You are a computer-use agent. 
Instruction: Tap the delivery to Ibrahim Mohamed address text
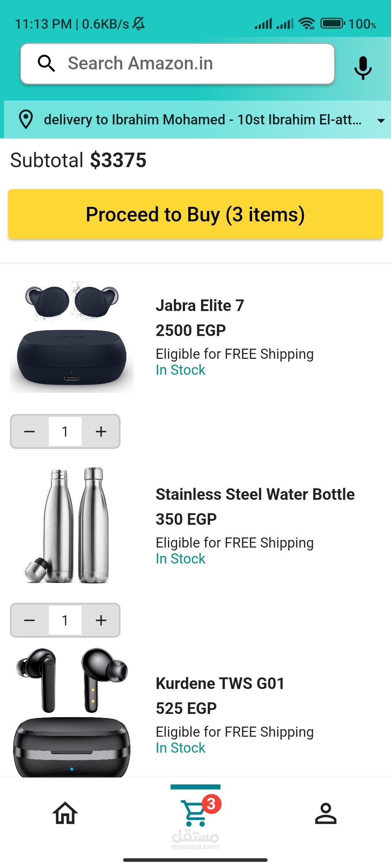click(x=203, y=120)
